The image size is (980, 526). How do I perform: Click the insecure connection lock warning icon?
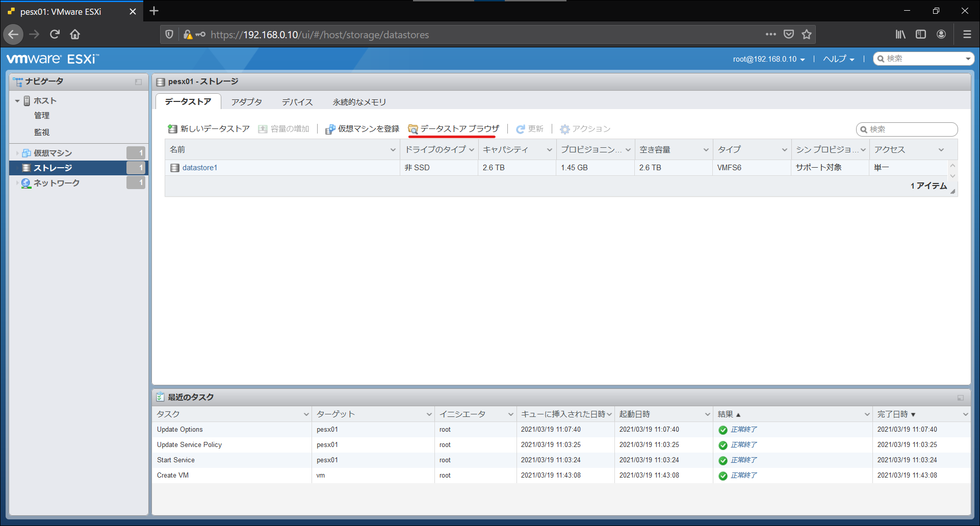click(x=188, y=35)
